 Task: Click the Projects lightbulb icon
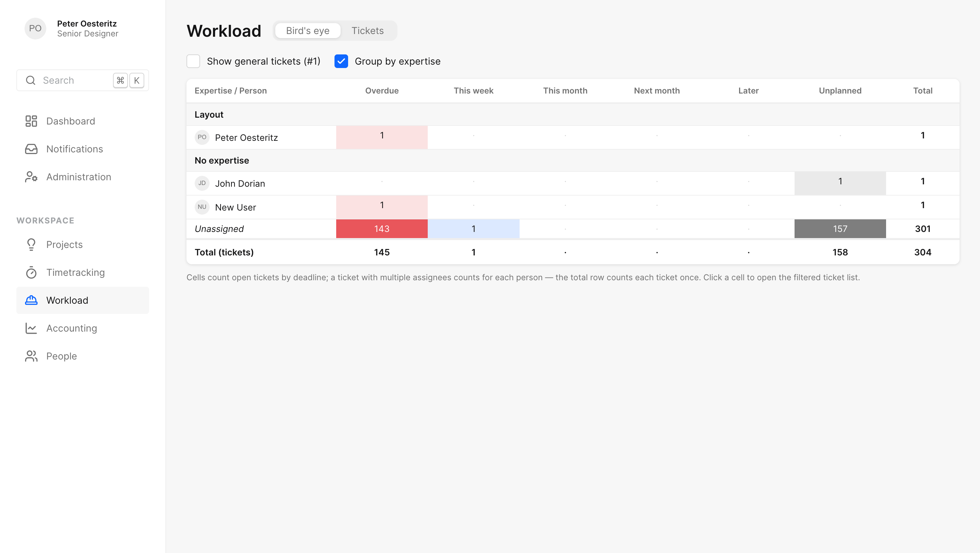31,245
